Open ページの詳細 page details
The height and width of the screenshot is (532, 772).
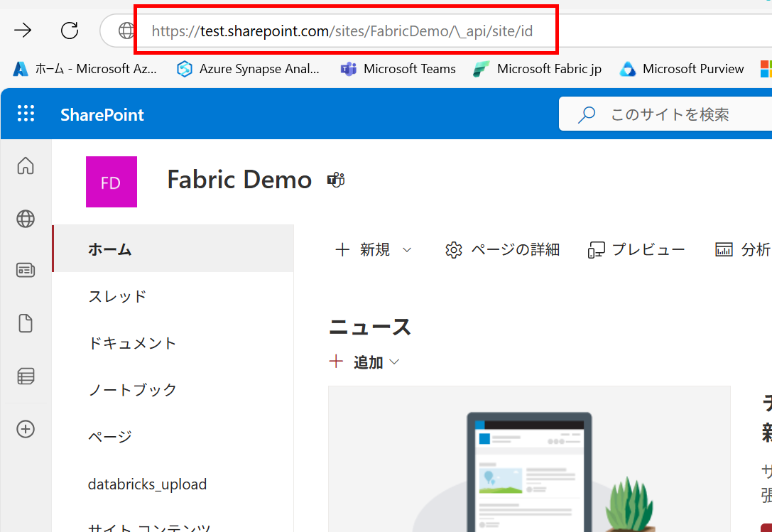point(502,250)
